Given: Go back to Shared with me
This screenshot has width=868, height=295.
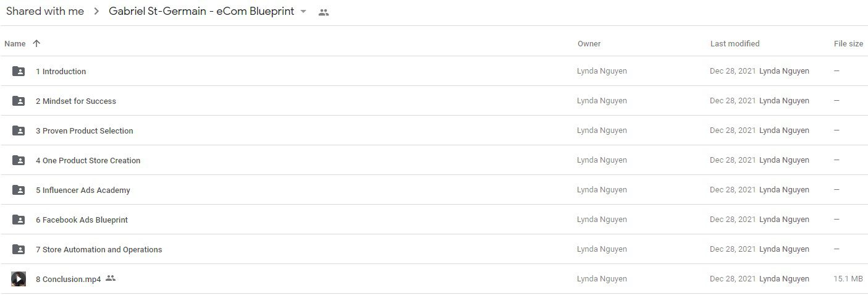Looking at the screenshot, I should pos(45,11).
